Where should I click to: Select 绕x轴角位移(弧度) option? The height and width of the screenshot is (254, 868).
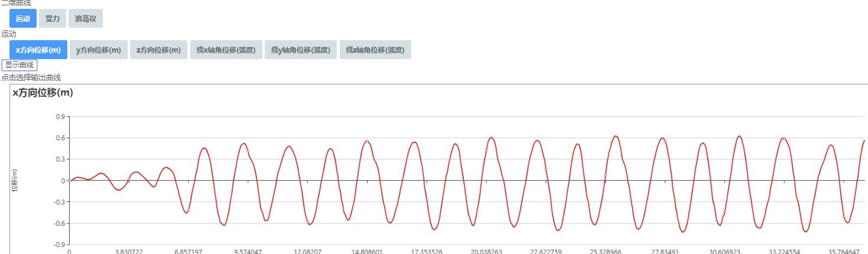226,50
